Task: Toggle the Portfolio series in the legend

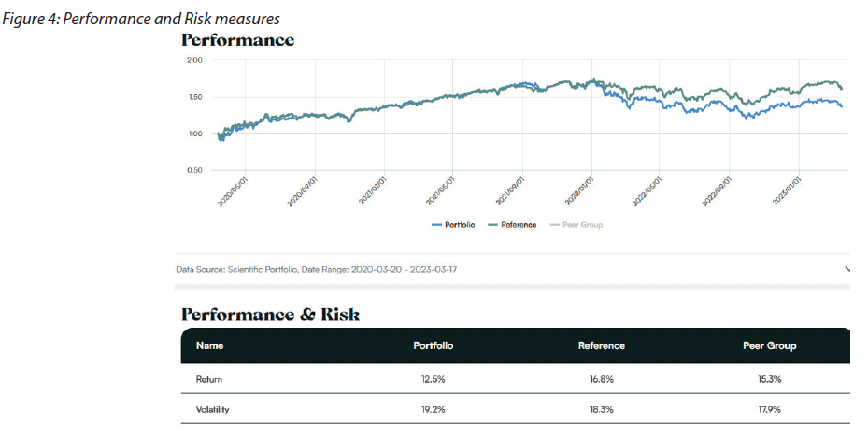Action: [x=459, y=225]
